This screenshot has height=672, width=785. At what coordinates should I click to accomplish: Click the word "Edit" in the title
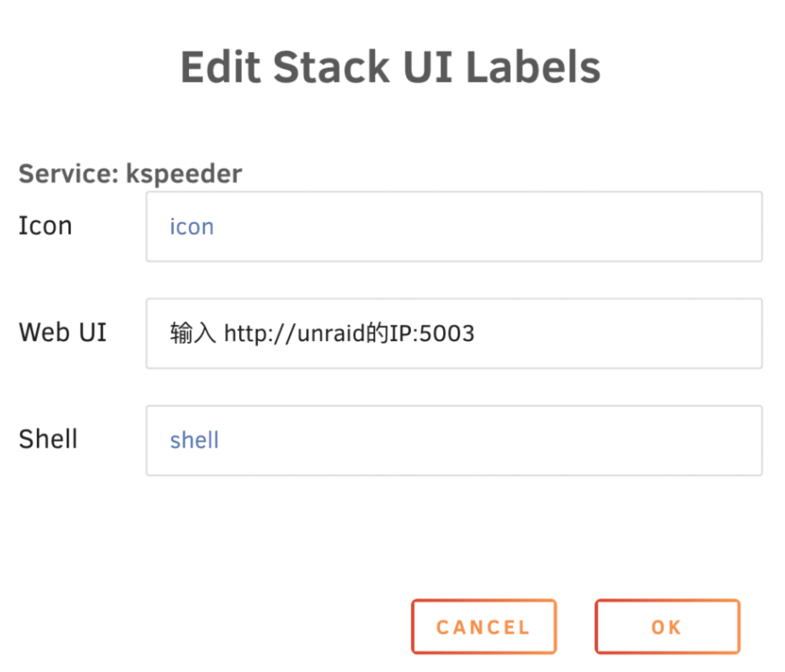(x=220, y=67)
